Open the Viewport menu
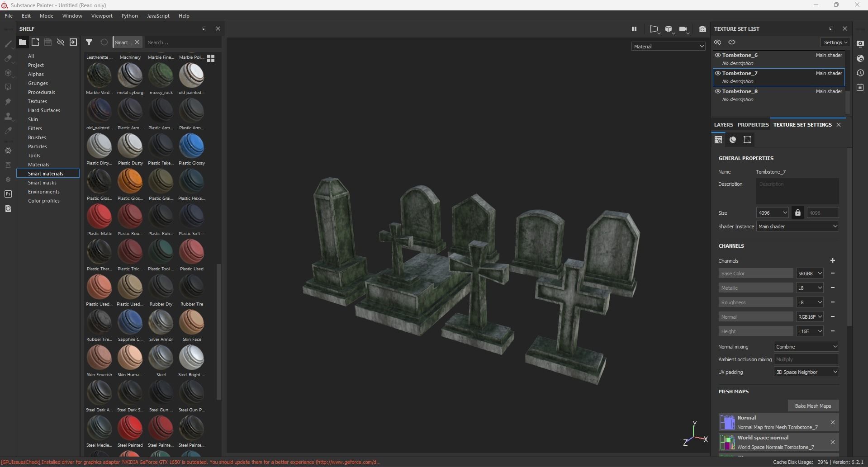 102,16
